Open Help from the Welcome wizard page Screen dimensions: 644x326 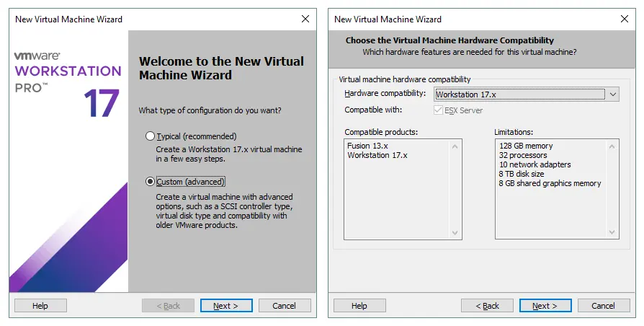40,306
